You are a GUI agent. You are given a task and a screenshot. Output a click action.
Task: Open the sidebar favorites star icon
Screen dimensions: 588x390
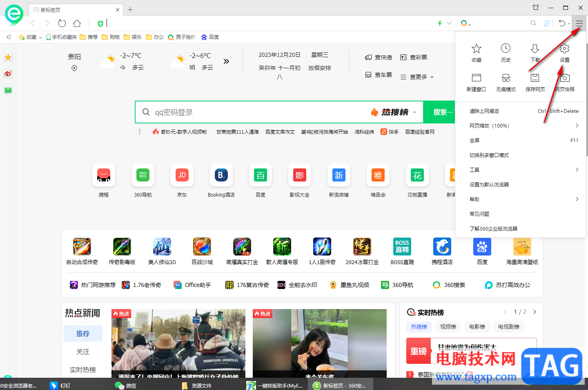click(8, 57)
